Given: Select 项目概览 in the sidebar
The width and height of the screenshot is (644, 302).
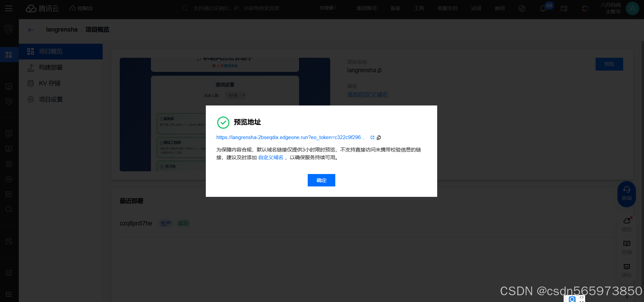Looking at the screenshot, I should 61,51.
